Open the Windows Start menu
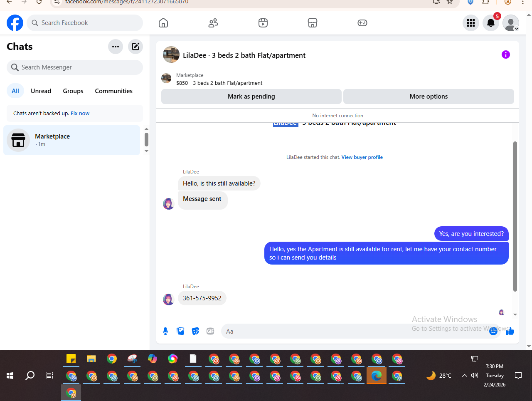This screenshot has height=401, width=532. point(10,376)
